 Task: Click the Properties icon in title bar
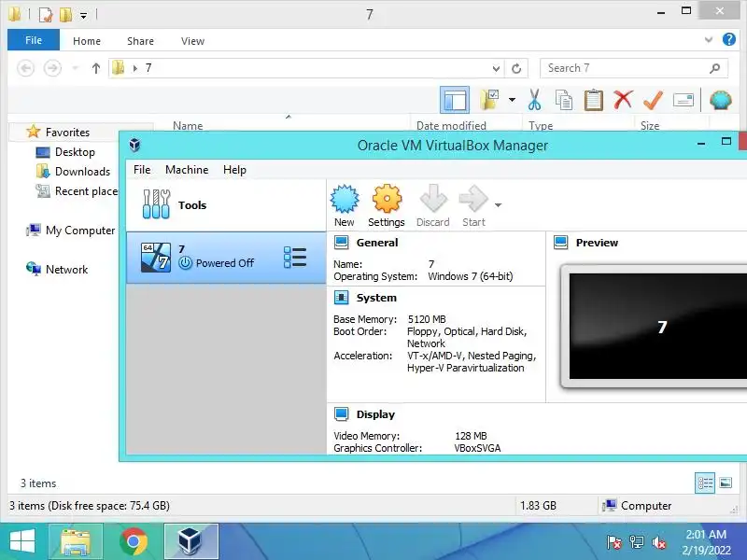pos(45,14)
